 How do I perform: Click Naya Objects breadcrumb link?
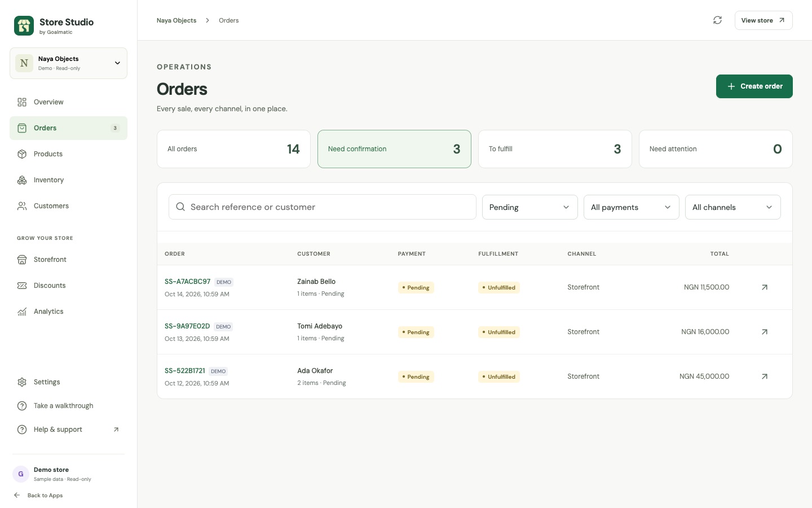point(176,20)
